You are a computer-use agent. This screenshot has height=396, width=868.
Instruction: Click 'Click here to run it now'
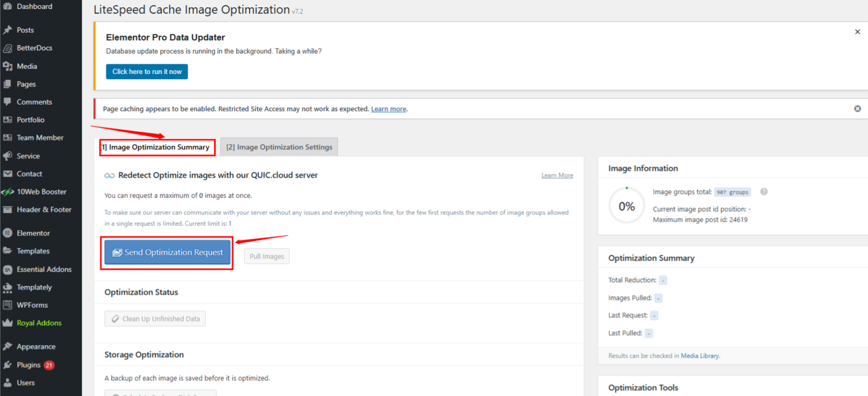[146, 71]
